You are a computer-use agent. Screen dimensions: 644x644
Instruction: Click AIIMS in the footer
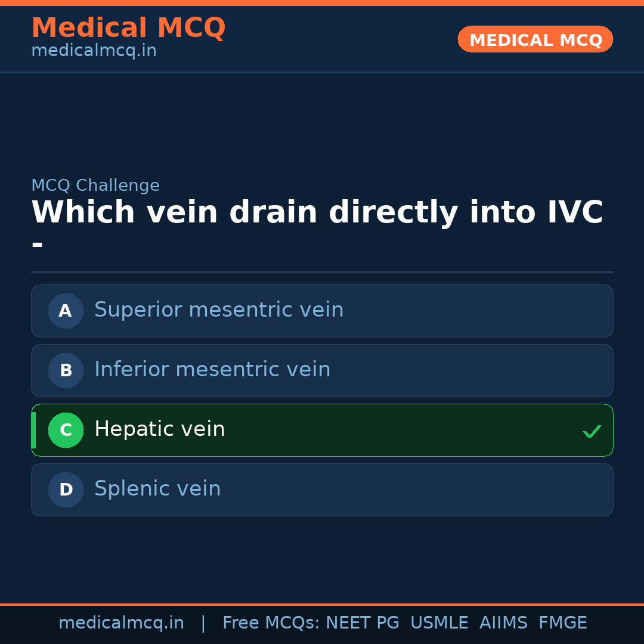(503, 623)
